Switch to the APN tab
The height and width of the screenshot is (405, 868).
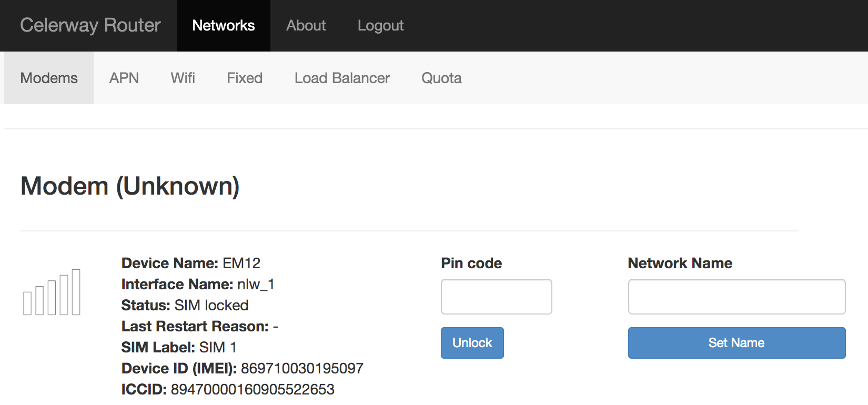click(124, 78)
